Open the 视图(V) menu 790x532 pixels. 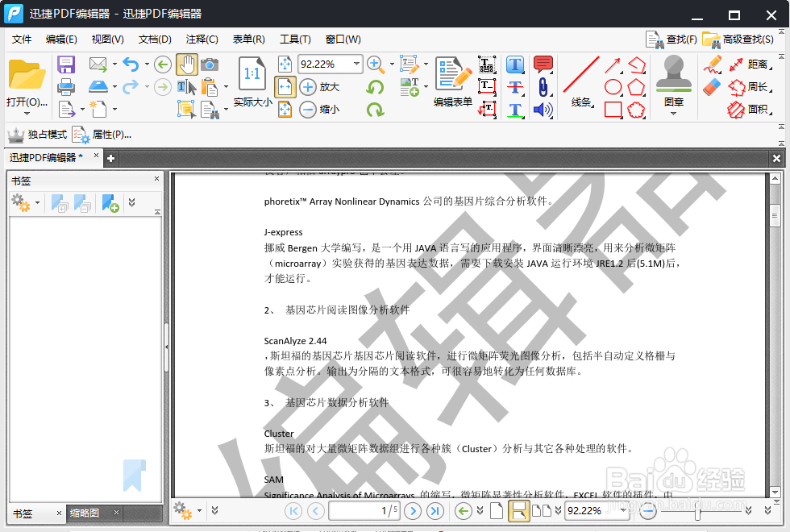click(x=108, y=39)
